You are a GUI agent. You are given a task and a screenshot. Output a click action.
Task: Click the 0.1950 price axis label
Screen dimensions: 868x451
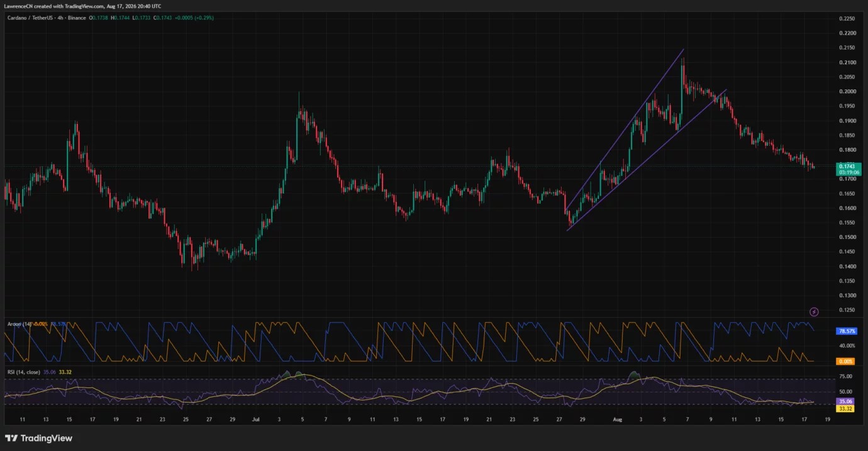click(x=847, y=106)
